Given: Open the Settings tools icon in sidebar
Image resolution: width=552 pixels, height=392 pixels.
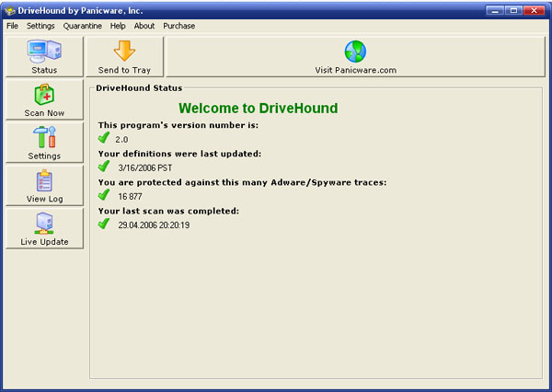Looking at the screenshot, I should pyautogui.click(x=44, y=137).
